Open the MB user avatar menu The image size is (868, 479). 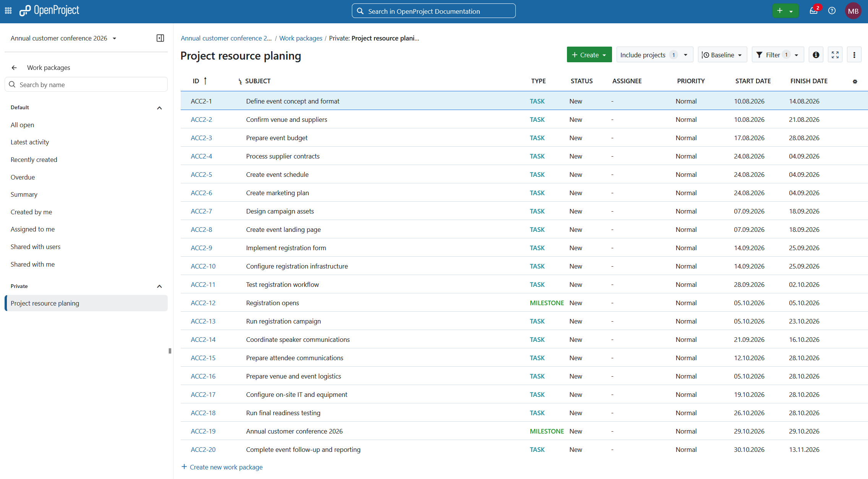(853, 11)
